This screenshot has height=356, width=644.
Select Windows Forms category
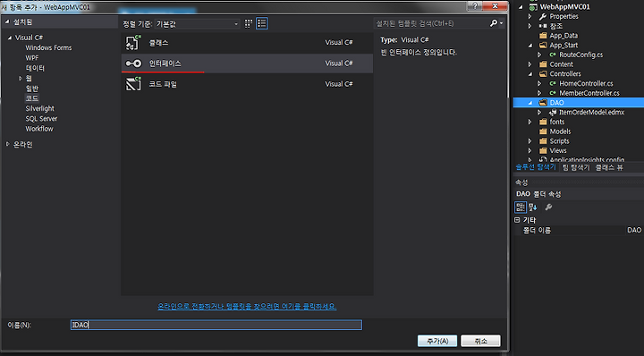[x=48, y=47]
